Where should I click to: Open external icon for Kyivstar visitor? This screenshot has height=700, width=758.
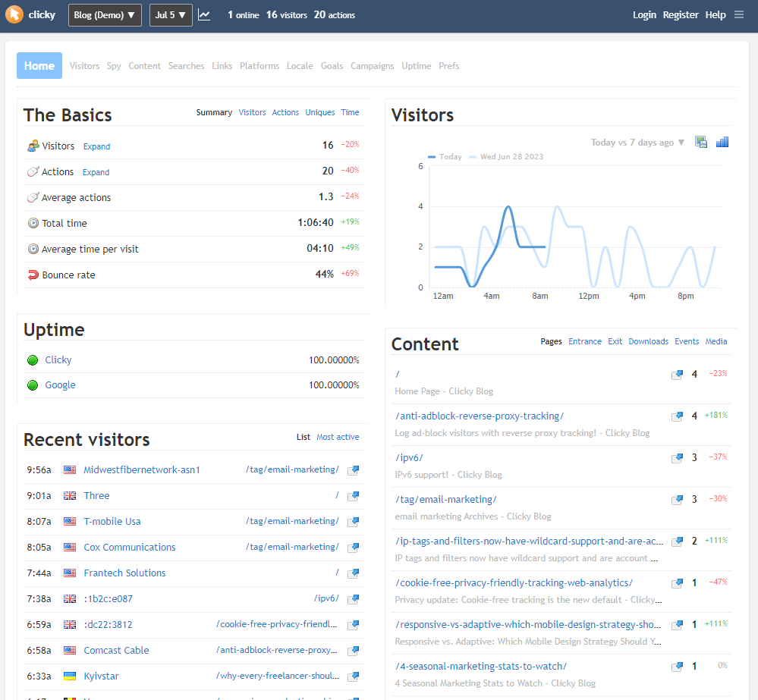354,676
